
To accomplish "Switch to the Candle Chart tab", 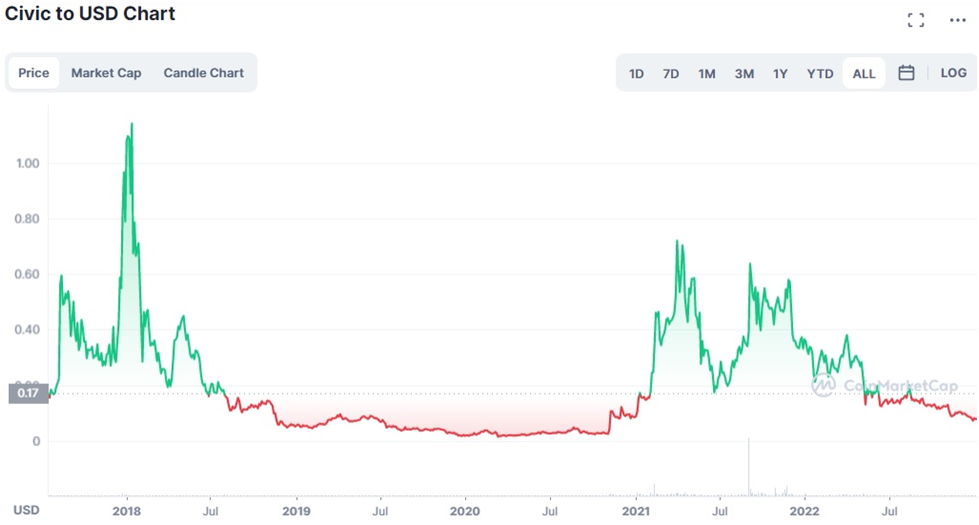I will pos(204,73).
